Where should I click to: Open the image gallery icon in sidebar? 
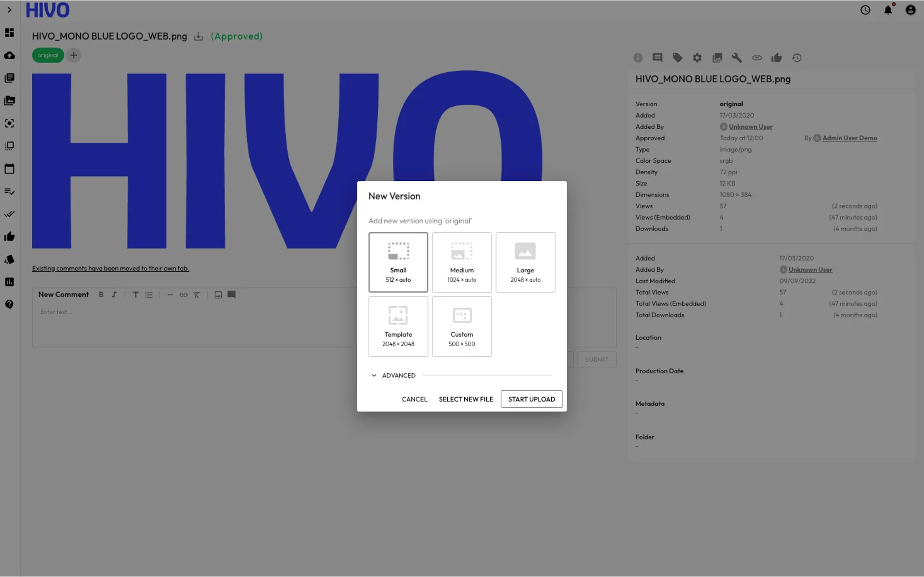pyautogui.click(x=9, y=101)
